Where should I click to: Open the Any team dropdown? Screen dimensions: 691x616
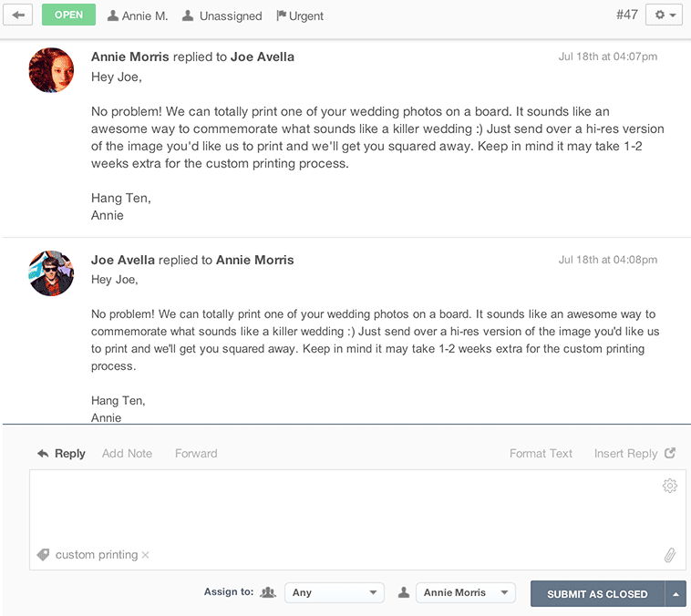tap(334, 592)
